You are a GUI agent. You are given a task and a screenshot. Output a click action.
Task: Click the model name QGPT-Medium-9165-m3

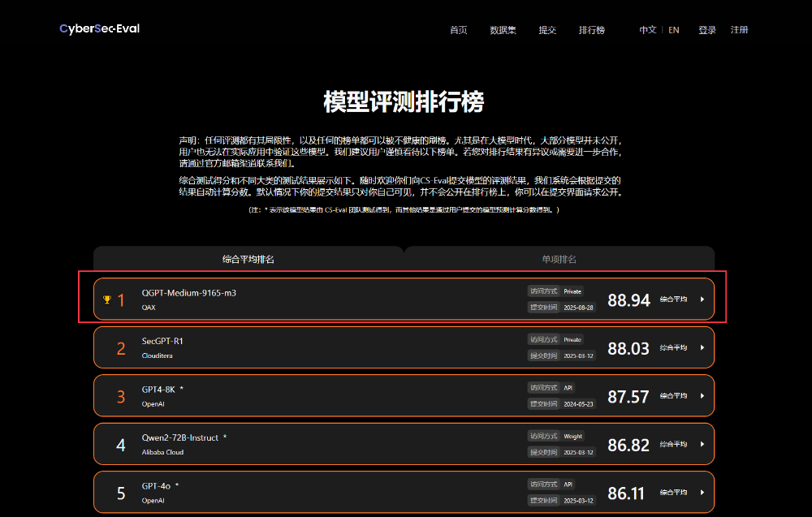pyautogui.click(x=189, y=293)
